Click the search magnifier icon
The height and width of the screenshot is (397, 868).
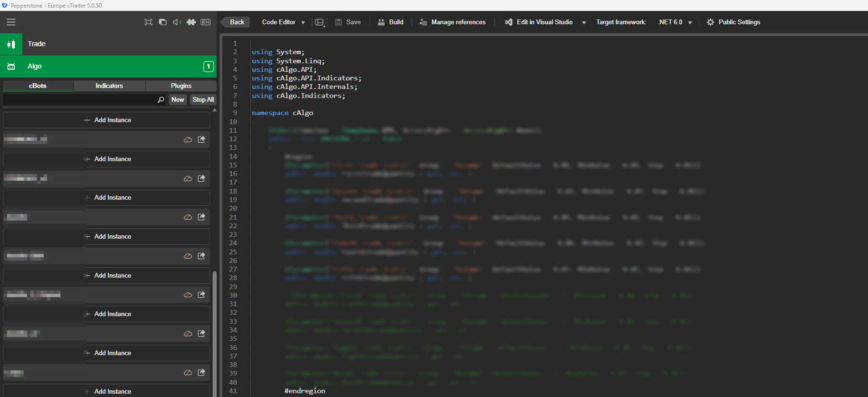(x=161, y=99)
